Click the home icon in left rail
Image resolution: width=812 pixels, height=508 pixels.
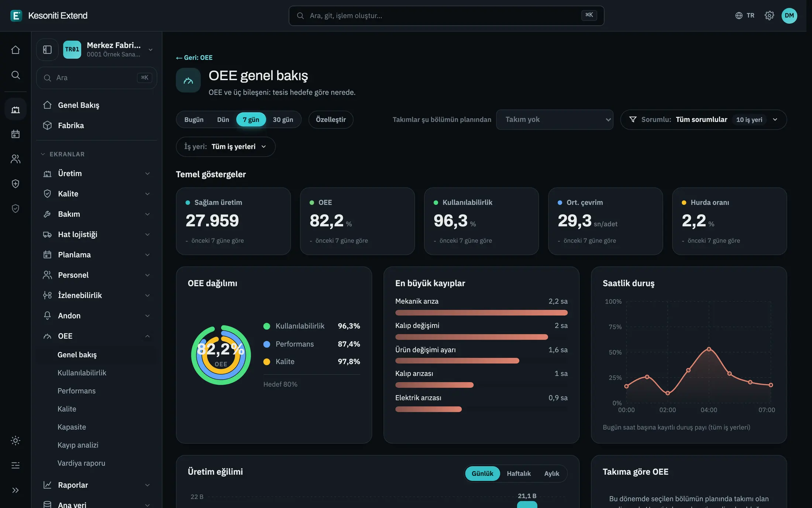(x=16, y=50)
